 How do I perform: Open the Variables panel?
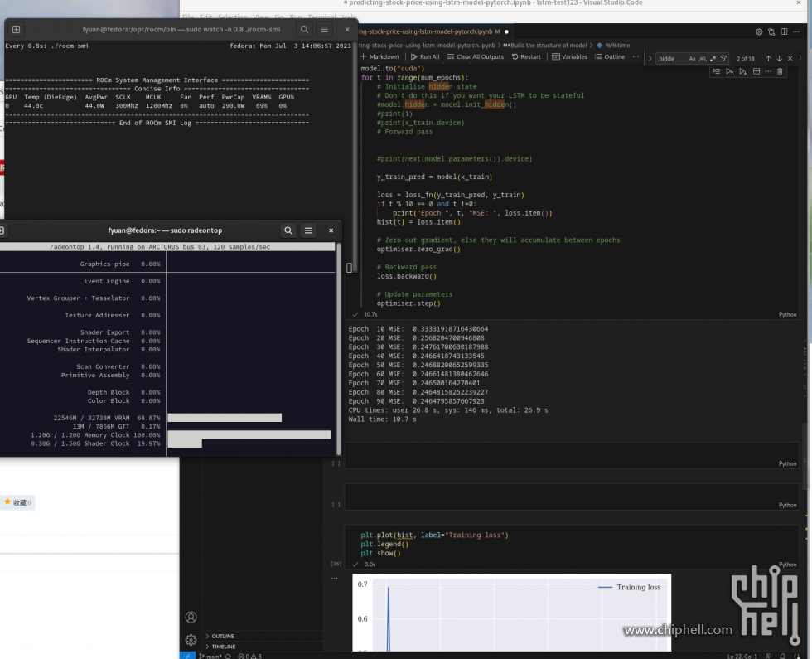click(570, 57)
